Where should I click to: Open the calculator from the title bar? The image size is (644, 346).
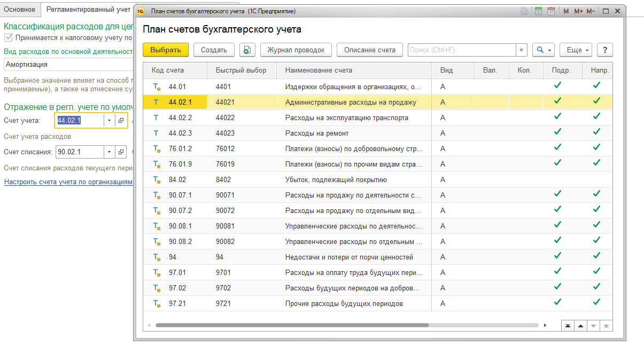click(538, 11)
